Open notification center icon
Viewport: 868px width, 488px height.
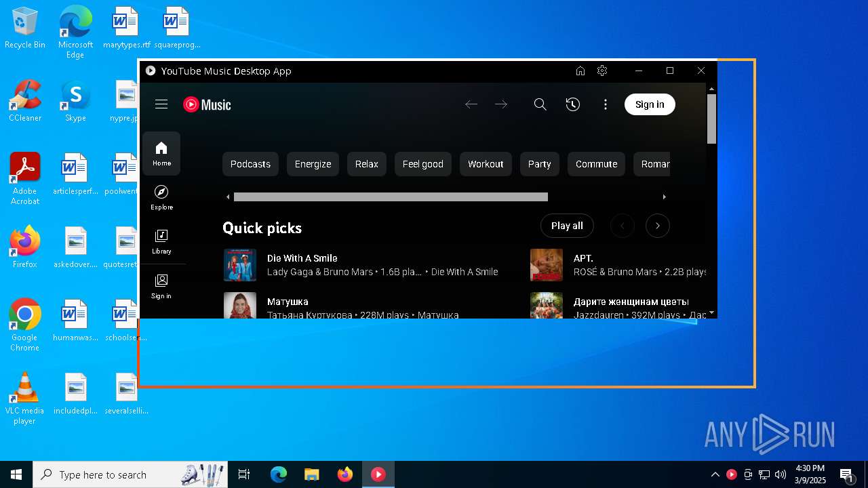pyautogui.click(x=846, y=474)
